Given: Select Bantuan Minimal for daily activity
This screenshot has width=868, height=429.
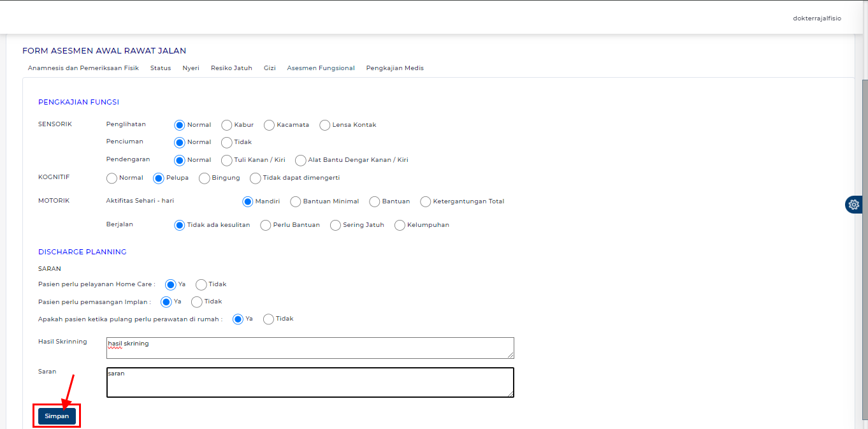Looking at the screenshot, I should coord(296,202).
